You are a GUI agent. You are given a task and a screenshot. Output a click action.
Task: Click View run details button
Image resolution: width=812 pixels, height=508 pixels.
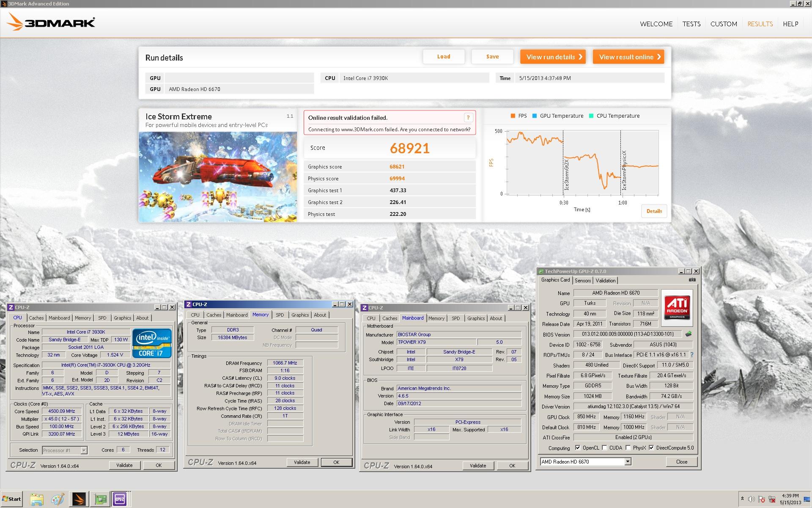click(x=553, y=57)
